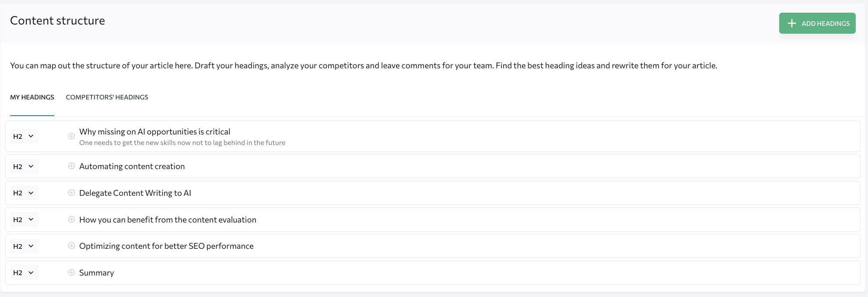Viewport: 868px width, 297px height.
Task: Click the Add Headings button
Action: coord(817,23)
